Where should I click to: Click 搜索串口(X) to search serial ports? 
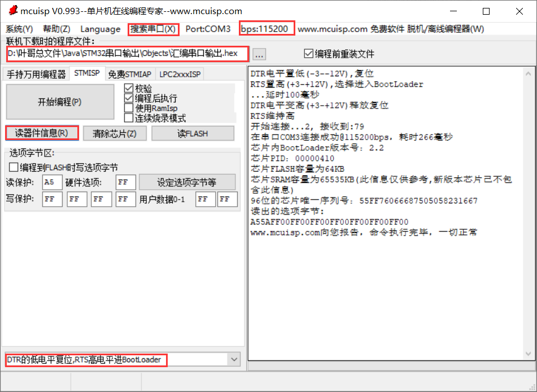pyautogui.click(x=154, y=29)
